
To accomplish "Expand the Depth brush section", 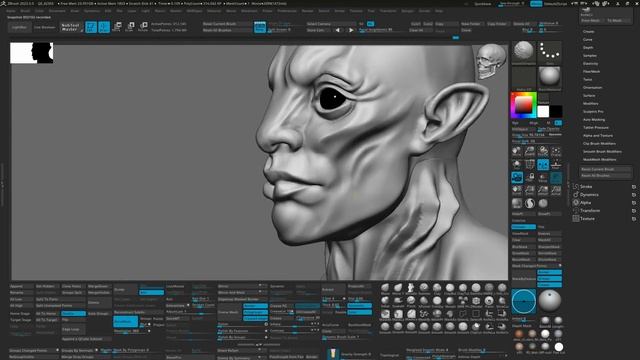I will [x=588, y=48].
